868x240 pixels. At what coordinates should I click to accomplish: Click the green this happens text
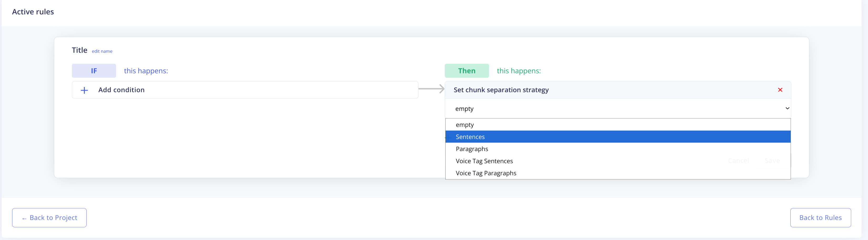pyautogui.click(x=518, y=71)
